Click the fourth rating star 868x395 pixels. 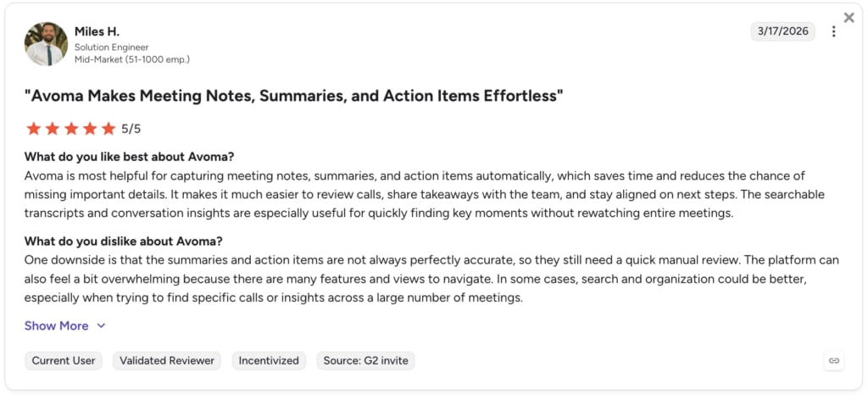click(x=90, y=129)
